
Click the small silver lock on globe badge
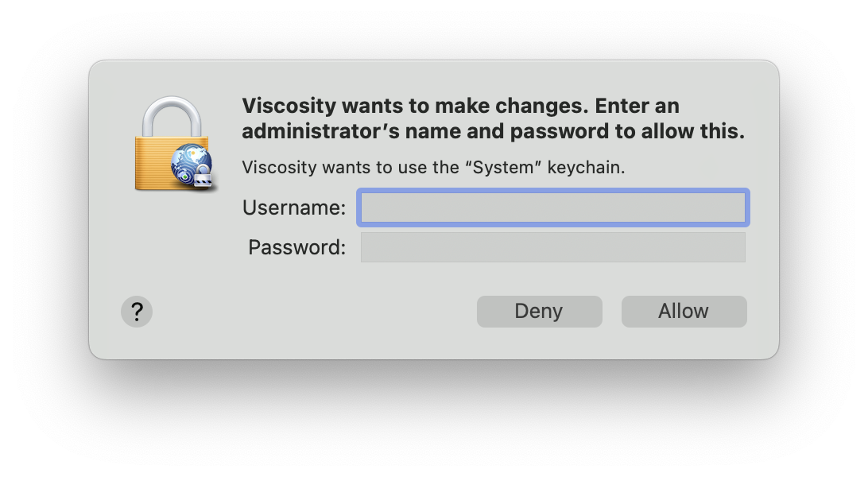point(203,176)
